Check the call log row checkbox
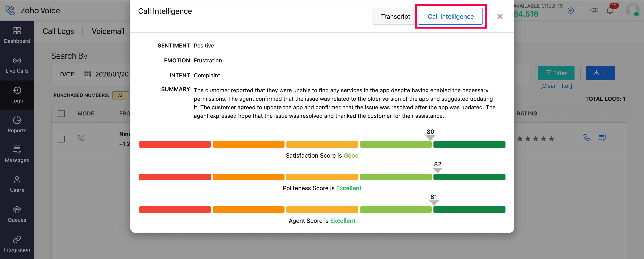This screenshot has width=644, height=259. pyautogui.click(x=61, y=139)
